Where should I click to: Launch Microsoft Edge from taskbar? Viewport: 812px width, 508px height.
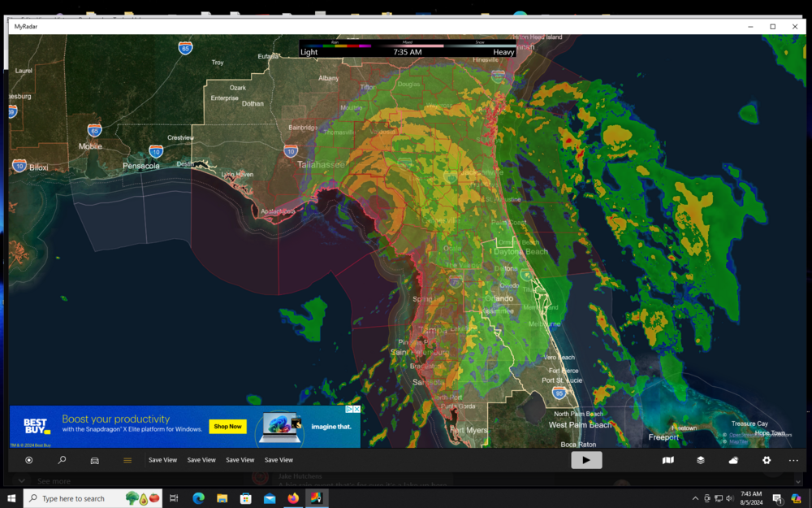[x=198, y=498]
